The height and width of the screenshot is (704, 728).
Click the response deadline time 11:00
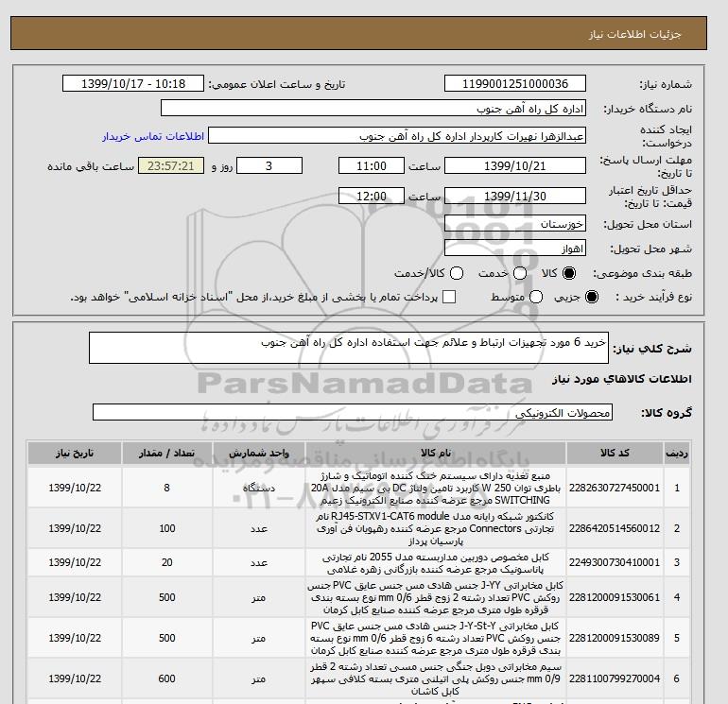372,165
